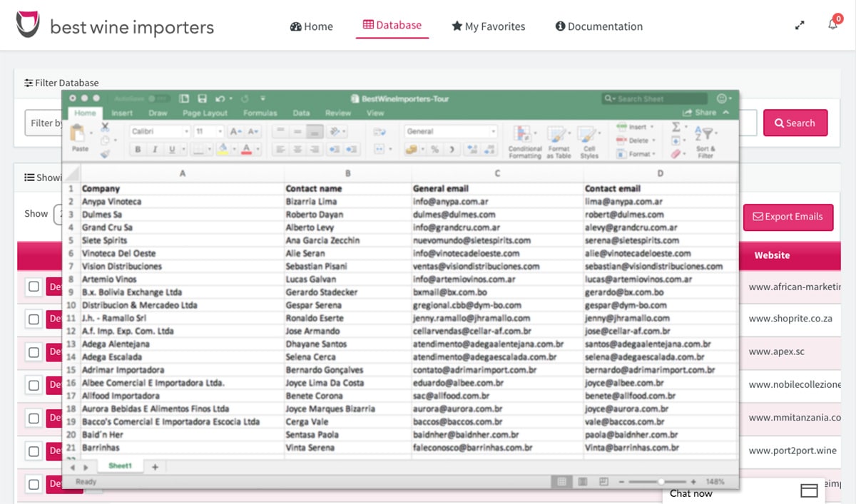Add a new sheet with the plus icon

pos(155,467)
